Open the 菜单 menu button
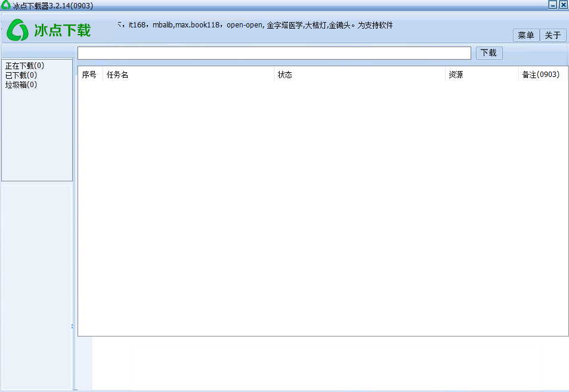The image size is (569, 392). 526,35
